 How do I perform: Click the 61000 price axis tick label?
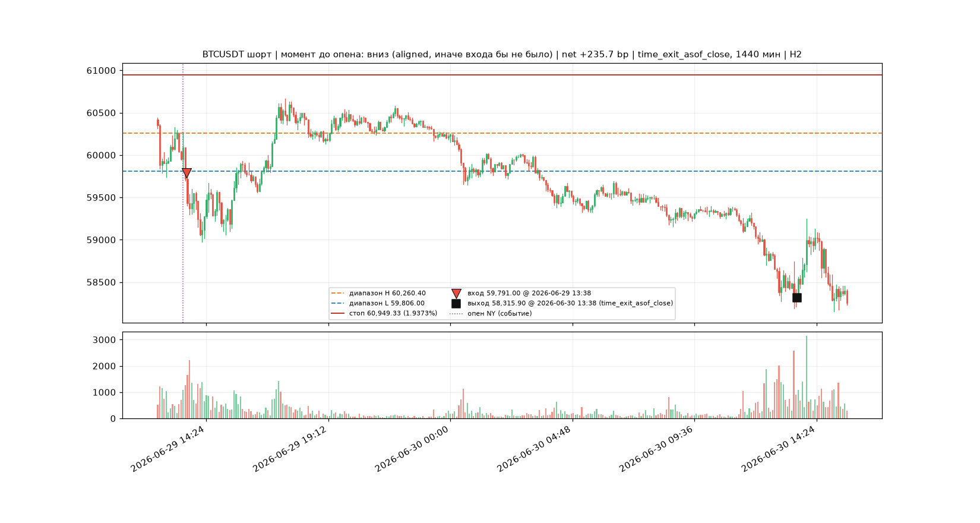pyautogui.click(x=102, y=71)
